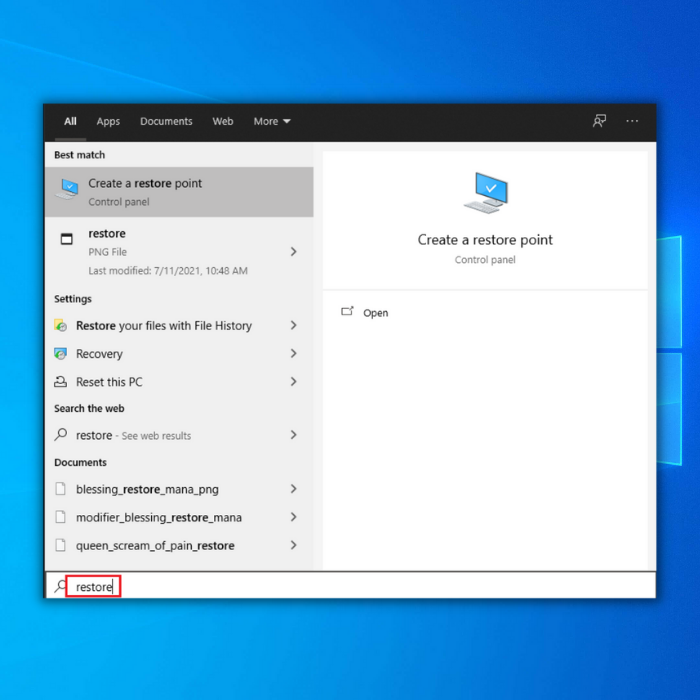Switch to the Apps tab
Image resolution: width=700 pixels, height=700 pixels.
pyautogui.click(x=108, y=121)
